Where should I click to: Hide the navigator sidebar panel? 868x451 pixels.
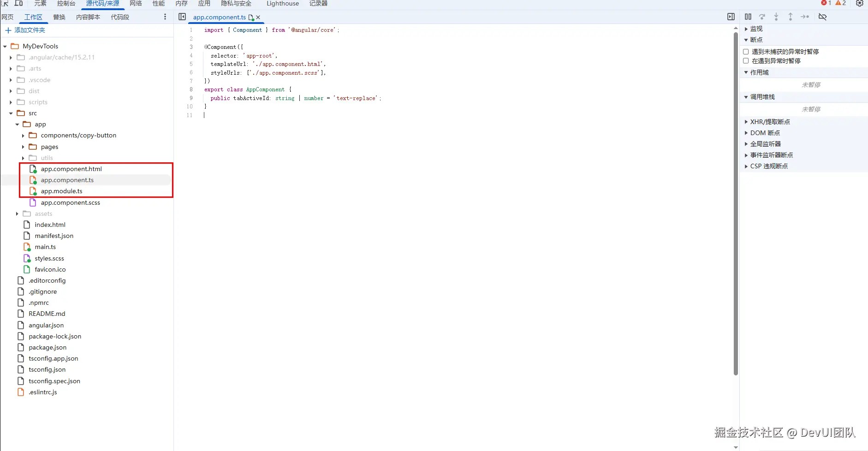[182, 17]
